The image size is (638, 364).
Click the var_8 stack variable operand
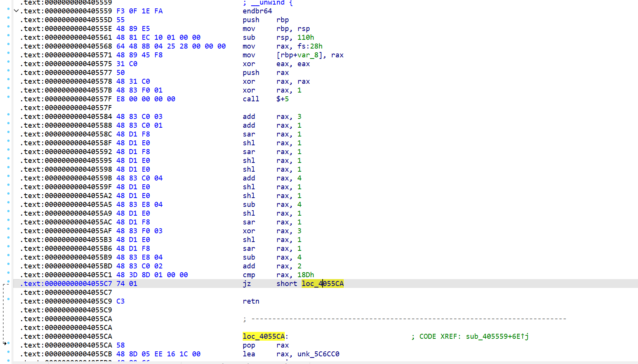308,55
